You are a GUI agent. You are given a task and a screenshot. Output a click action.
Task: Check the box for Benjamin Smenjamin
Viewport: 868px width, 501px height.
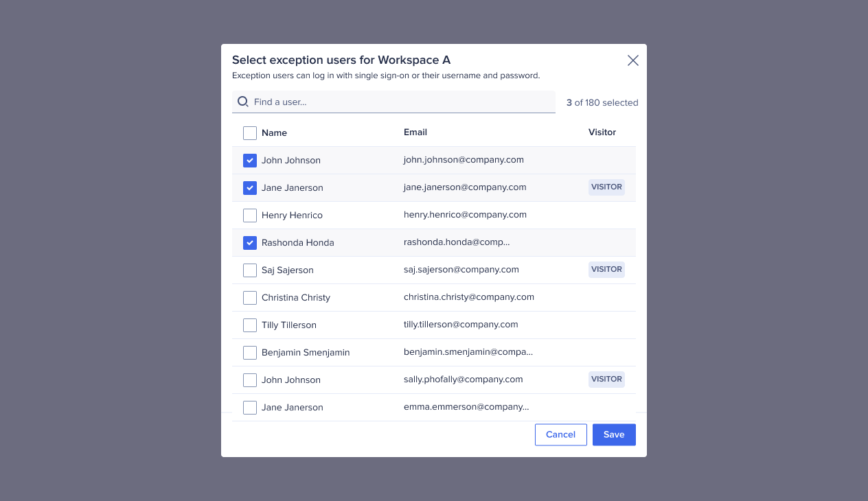[x=249, y=352]
